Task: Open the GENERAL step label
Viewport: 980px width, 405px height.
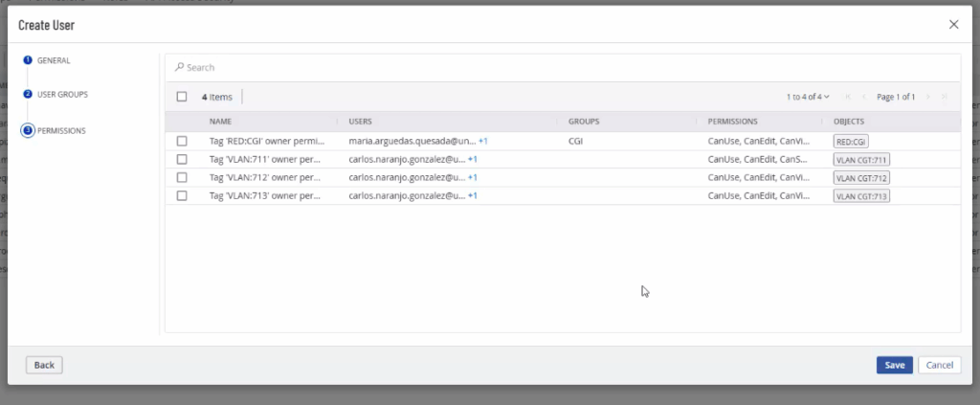Action: (x=54, y=60)
